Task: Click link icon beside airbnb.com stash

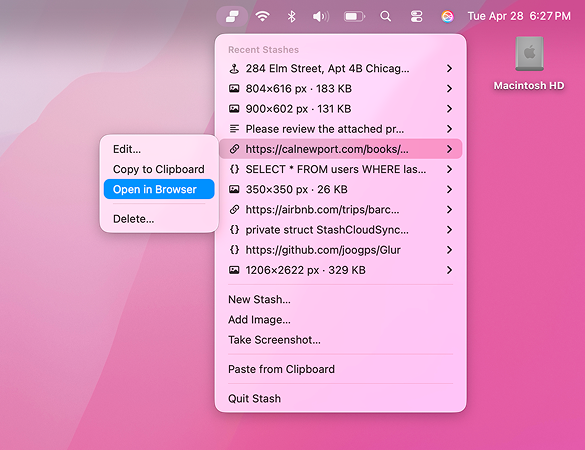Action: (x=234, y=209)
